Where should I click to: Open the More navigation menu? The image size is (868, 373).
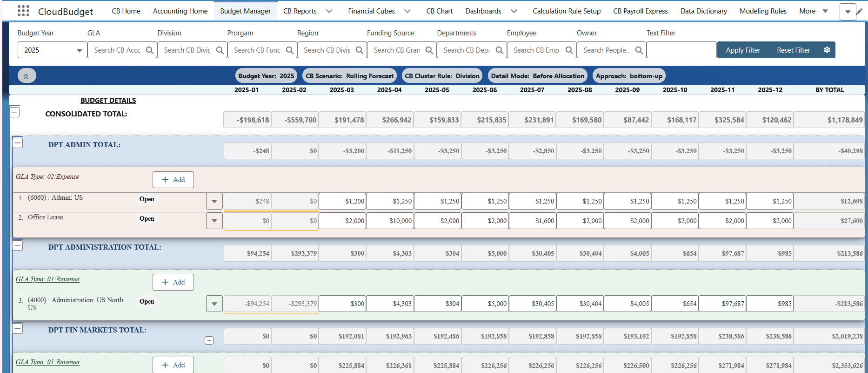pos(814,11)
